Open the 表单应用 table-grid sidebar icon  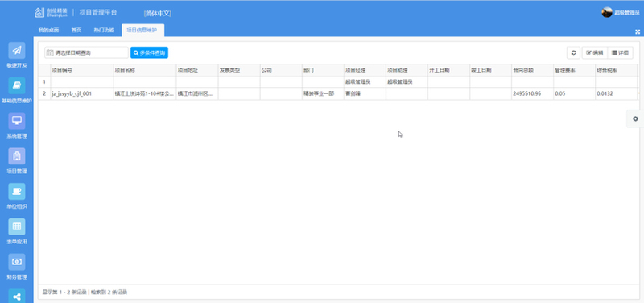[x=16, y=226]
